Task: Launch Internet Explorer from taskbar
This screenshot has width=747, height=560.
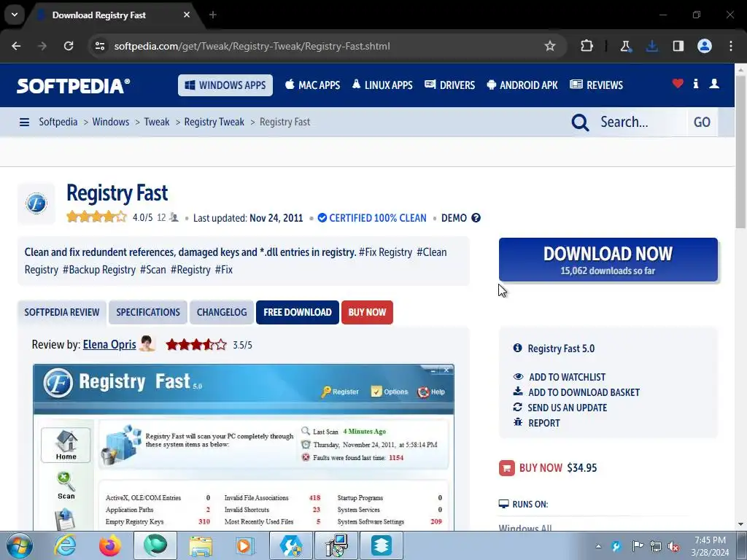Action: (x=65, y=545)
